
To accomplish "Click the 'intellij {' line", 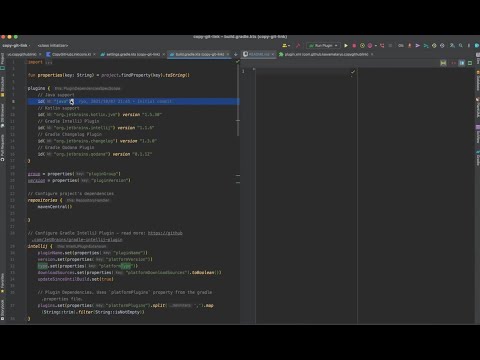I will point(40,246).
